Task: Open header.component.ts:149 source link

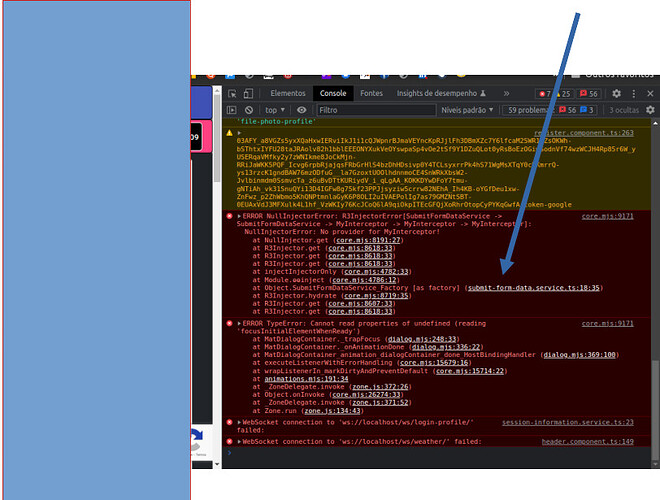Action: [x=588, y=441]
